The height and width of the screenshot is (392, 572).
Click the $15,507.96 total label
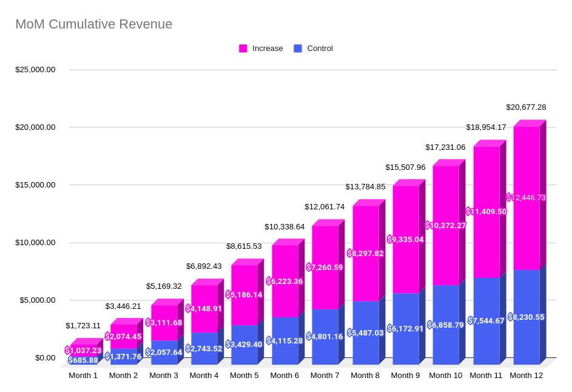[x=405, y=167]
